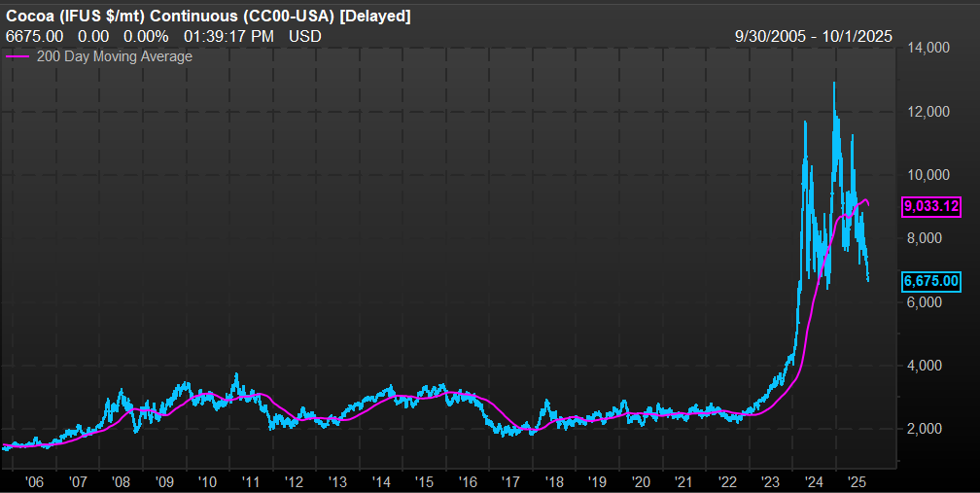Click the USD currency label
The image size is (980, 493).
tap(307, 36)
